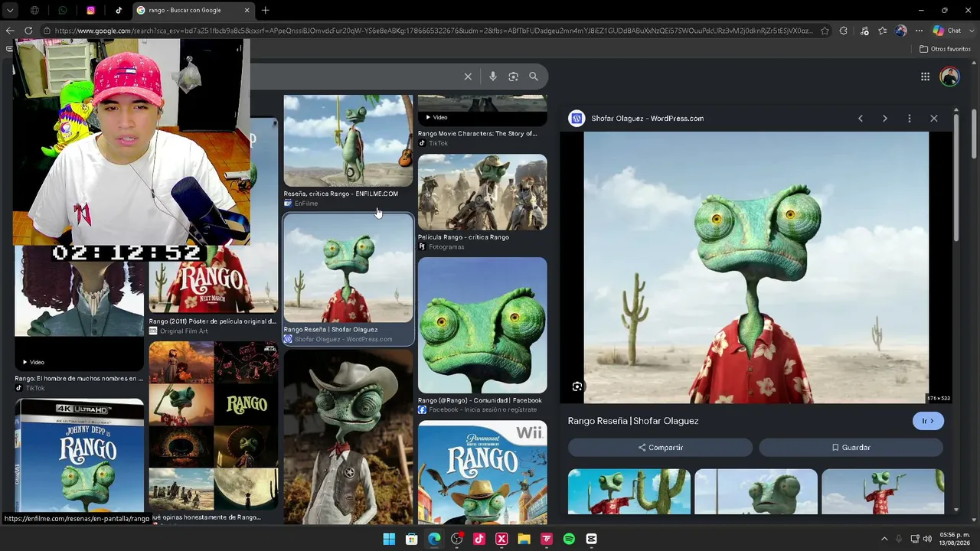Start a Google voice search

[x=493, y=77]
